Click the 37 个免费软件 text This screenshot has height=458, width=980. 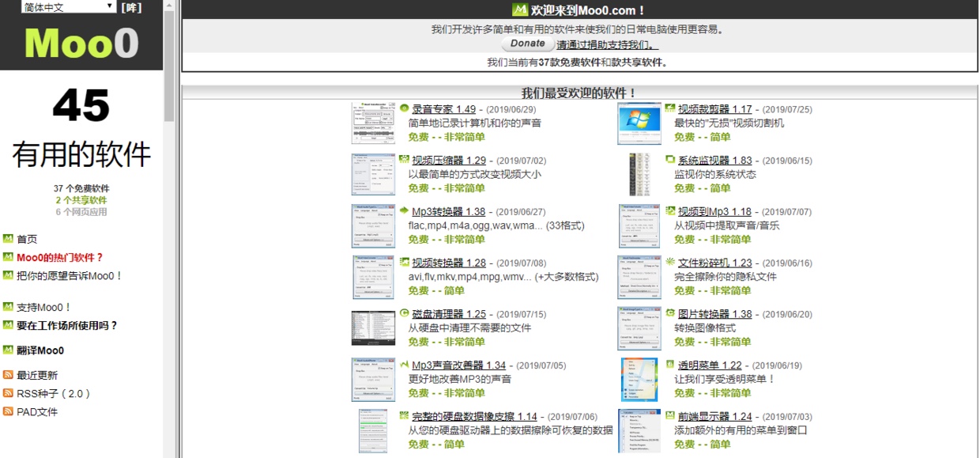[x=81, y=188]
